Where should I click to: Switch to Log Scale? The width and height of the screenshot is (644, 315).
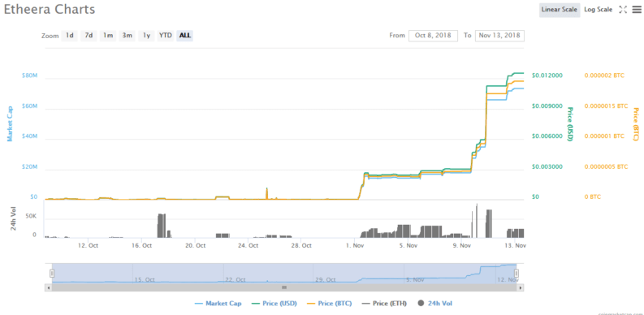(598, 10)
